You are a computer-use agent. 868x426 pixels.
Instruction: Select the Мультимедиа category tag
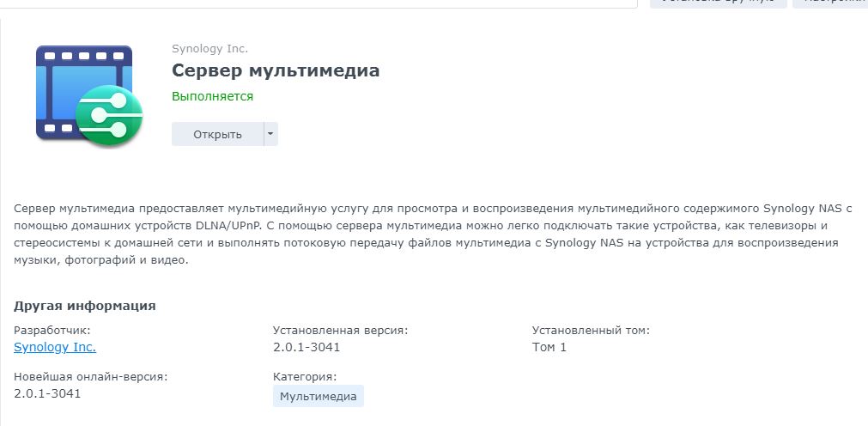click(x=319, y=396)
